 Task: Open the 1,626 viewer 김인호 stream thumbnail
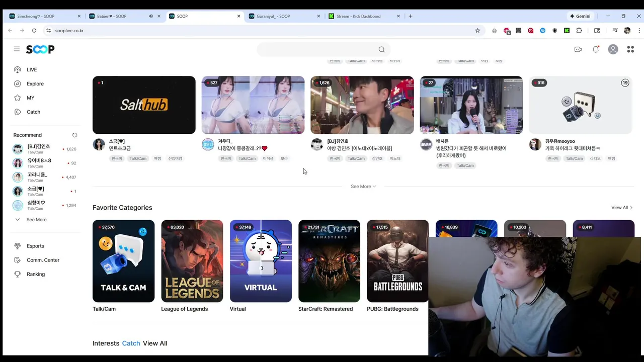click(x=362, y=105)
